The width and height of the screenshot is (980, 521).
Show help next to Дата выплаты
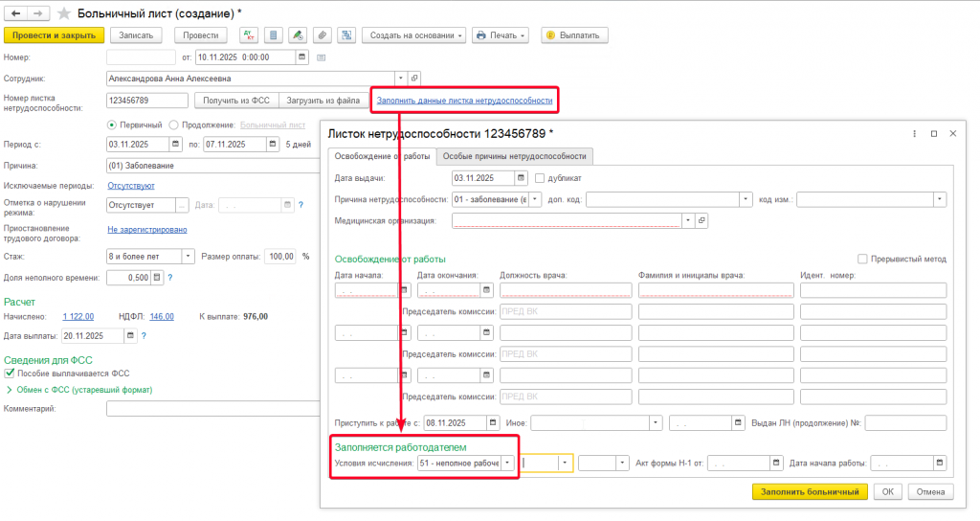click(x=144, y=336)
